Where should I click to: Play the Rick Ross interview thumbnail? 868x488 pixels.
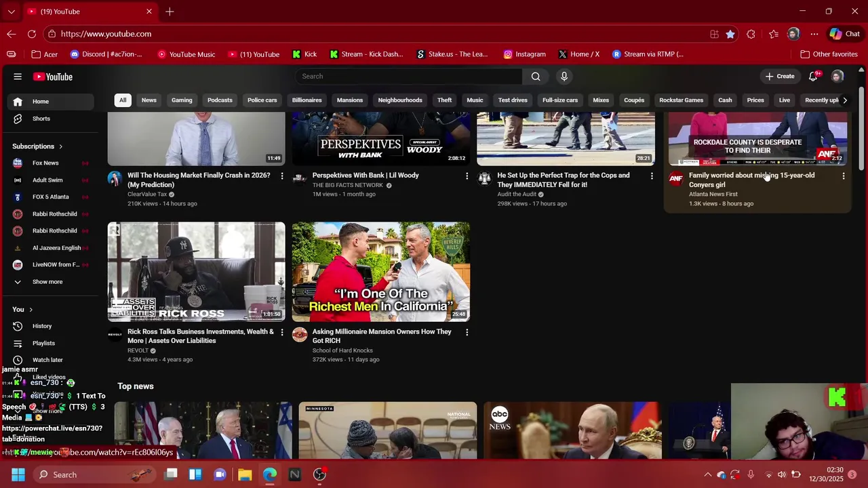coord(197,272)
